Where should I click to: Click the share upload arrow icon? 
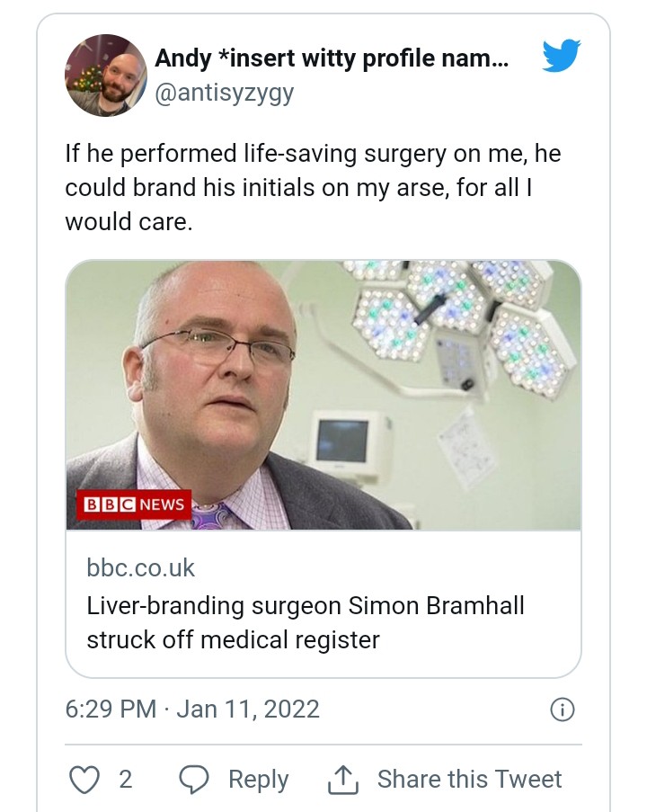point(342,780)
